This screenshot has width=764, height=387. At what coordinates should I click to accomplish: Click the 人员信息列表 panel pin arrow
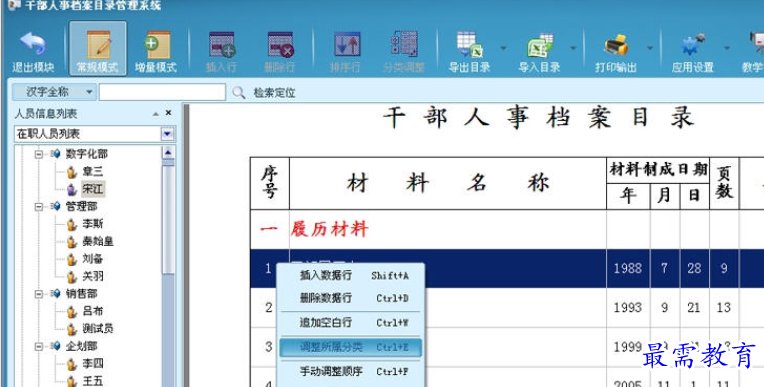point(155,114)
